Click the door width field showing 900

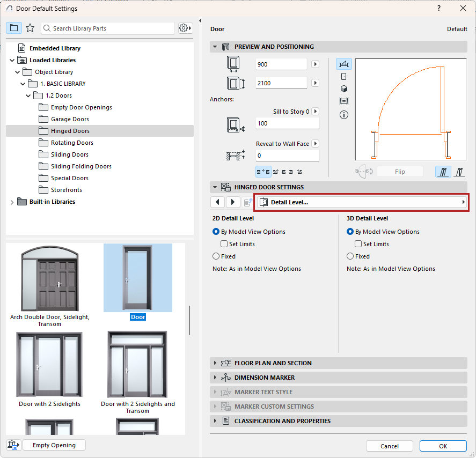[281, 64]
